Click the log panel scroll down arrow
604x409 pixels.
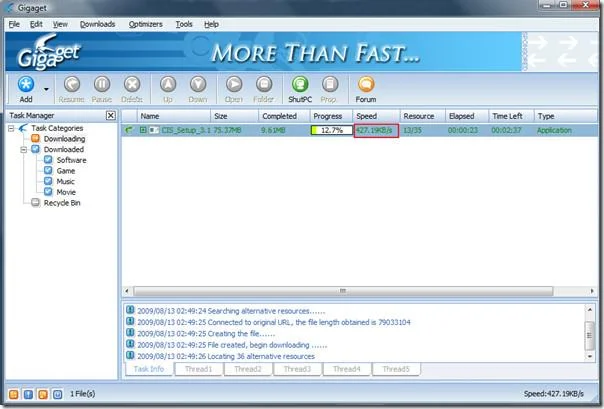(590, 357)
